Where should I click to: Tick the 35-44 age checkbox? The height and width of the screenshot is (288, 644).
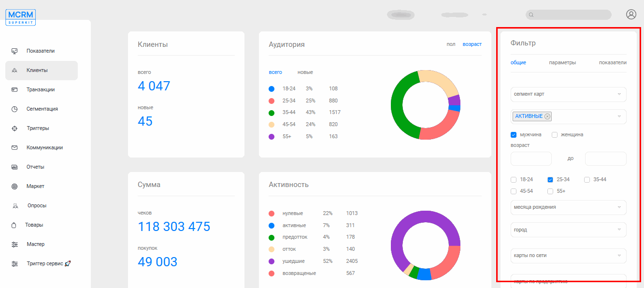pos(587,180)
